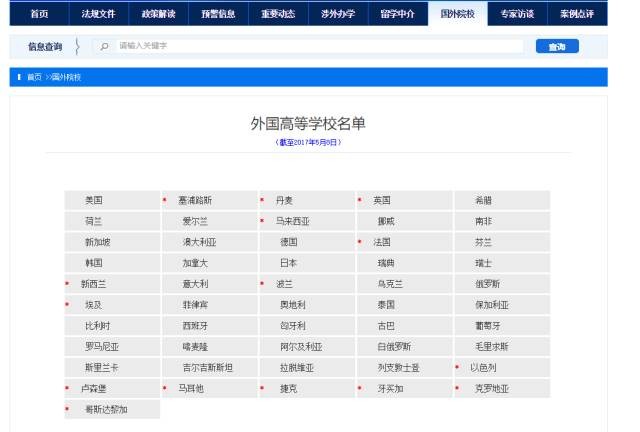Open the 案例点评 tab
This screenshot has width=640, height=432.
(577, 14)
